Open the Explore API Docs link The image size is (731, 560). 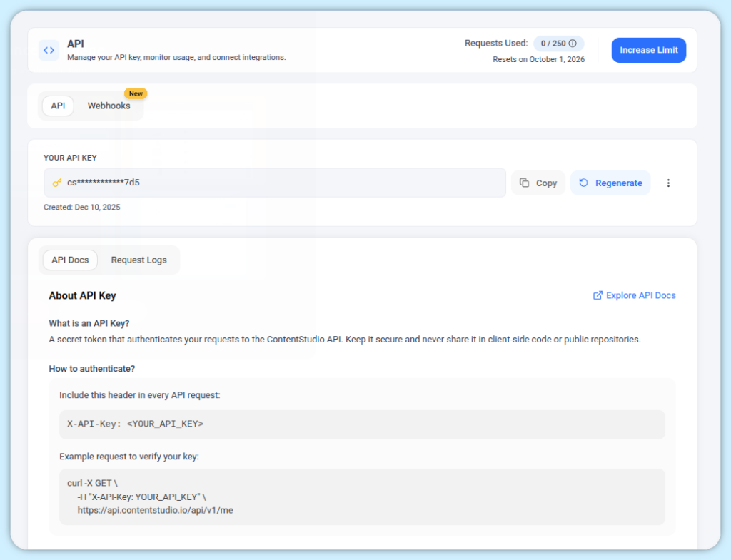(x=634, y=295)
